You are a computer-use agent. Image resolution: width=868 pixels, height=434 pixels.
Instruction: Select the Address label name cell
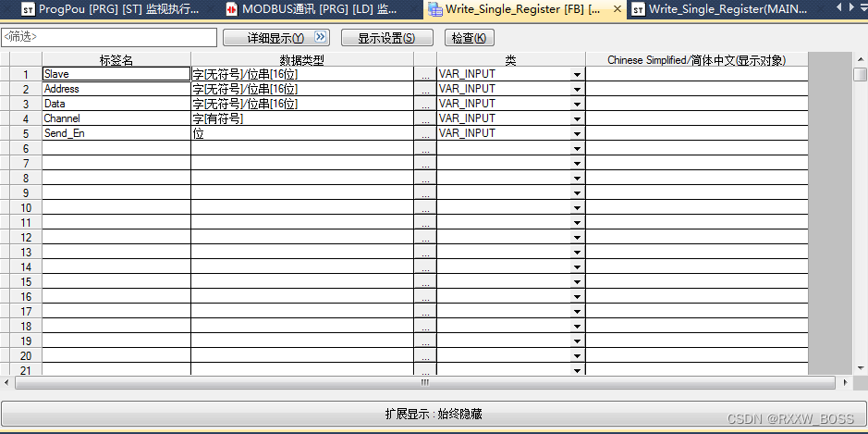point(116,89)
